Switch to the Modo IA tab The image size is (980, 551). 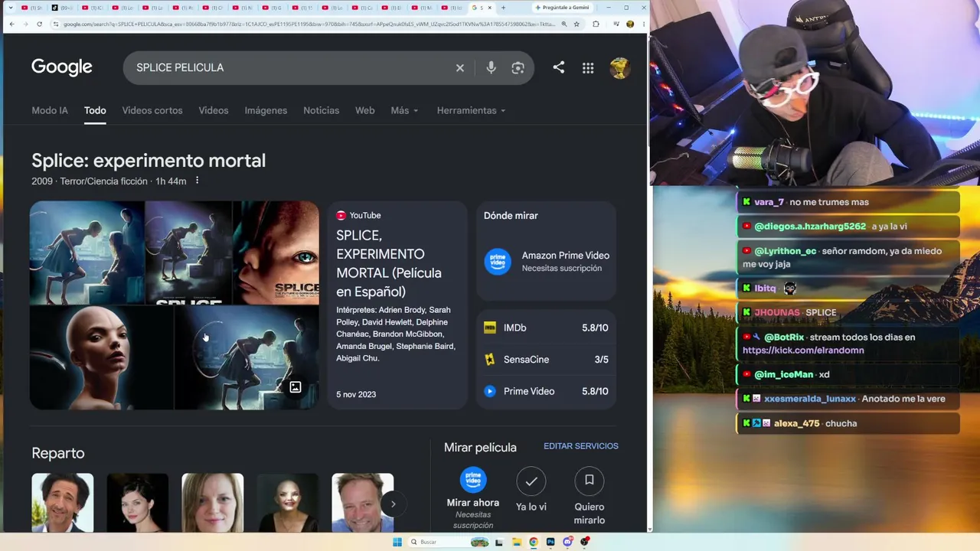(50, 110)
